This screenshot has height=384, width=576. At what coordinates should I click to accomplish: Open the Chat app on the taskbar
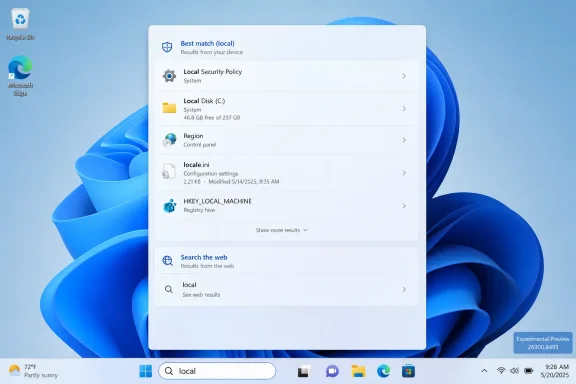(332, 371)
